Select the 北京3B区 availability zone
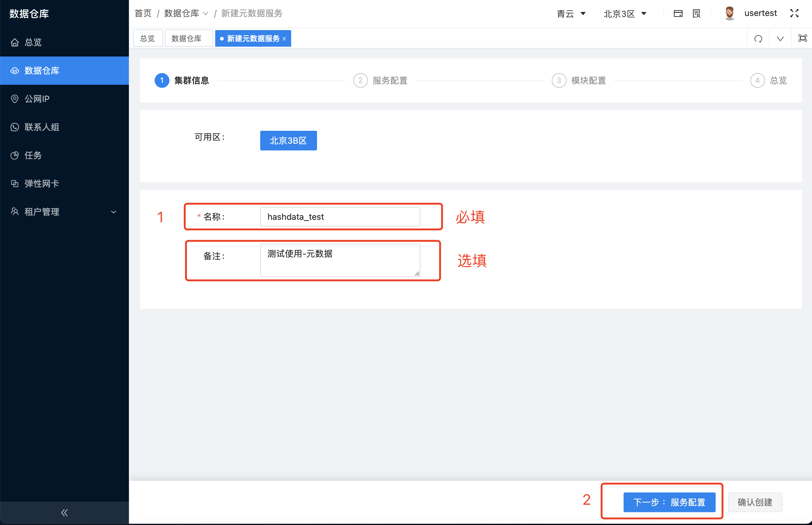The width and height of the screenshot is (812, 525). pyautogui.click(x=288, y=140)
